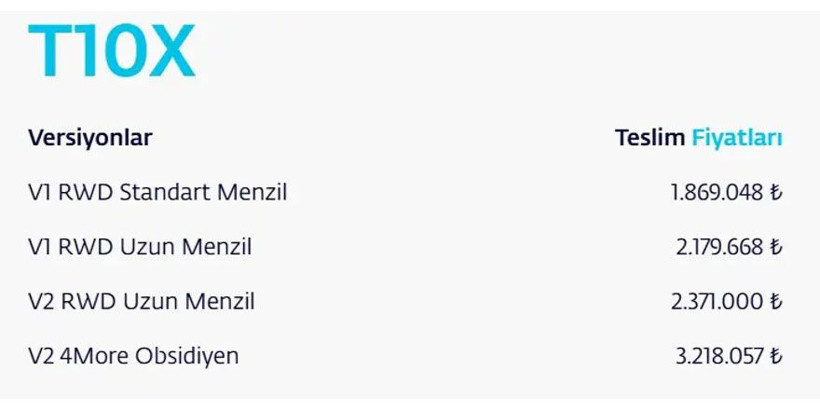Image resolution: width=820 pixels, height=411 pixels.
Task: Click the lira symbol after 2.179.668
Action: (776, 247)
